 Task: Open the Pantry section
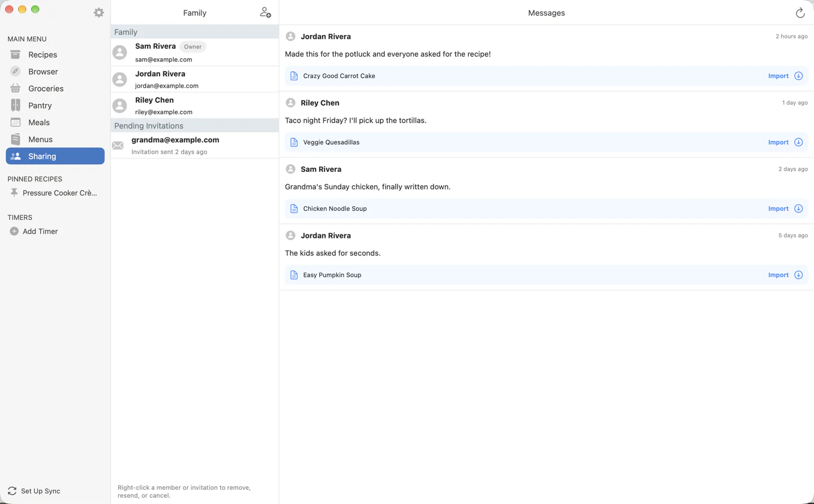[55, 106]
